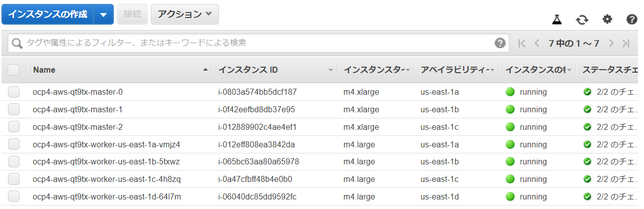Open the インスタンスの状態 column filter arrow

[569, 70]
